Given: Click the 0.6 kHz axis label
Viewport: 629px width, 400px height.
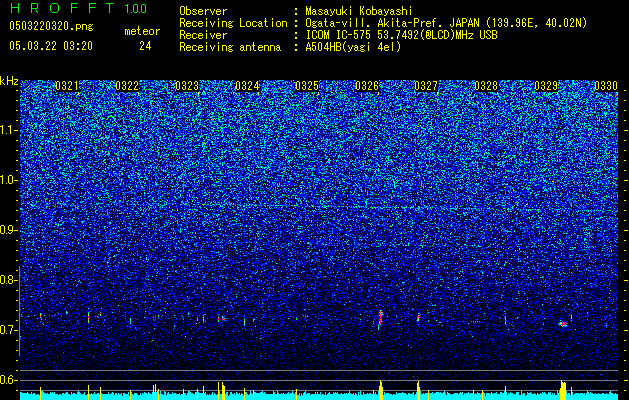Looking at the screenshot, I should pos(8,380).
